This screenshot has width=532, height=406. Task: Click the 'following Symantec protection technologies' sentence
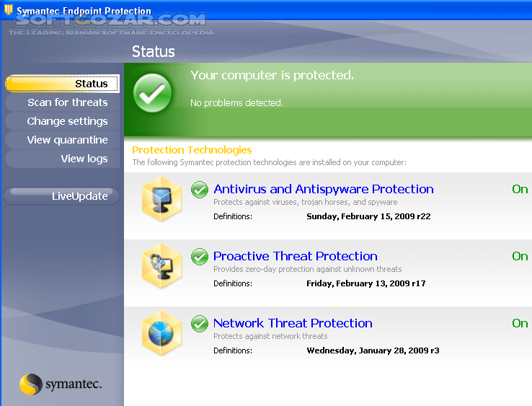[269, 162]
